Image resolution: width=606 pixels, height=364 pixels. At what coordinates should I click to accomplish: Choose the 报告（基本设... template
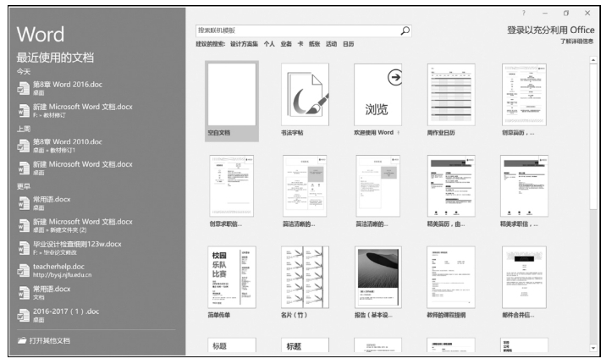[x=378, y=283]
